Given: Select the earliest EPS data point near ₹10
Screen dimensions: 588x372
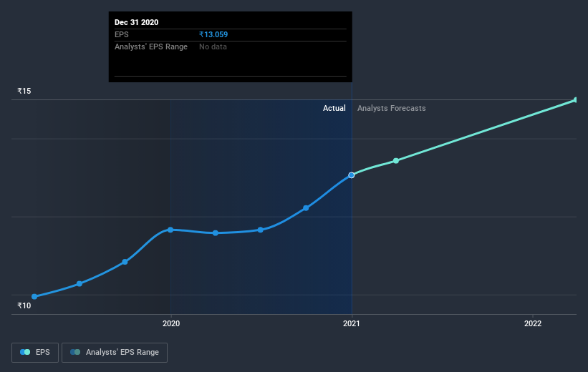Looking at the screenshot, I should click(34, 297).
